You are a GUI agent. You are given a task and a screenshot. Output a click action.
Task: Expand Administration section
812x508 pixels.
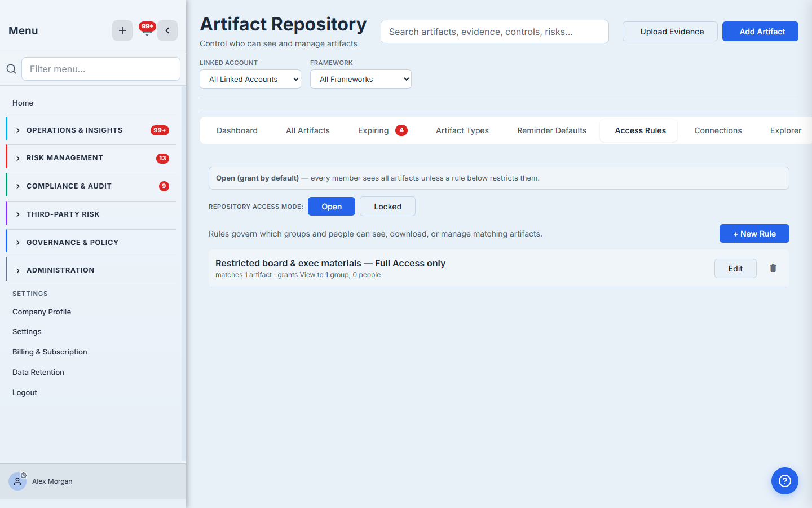point(91,270)
